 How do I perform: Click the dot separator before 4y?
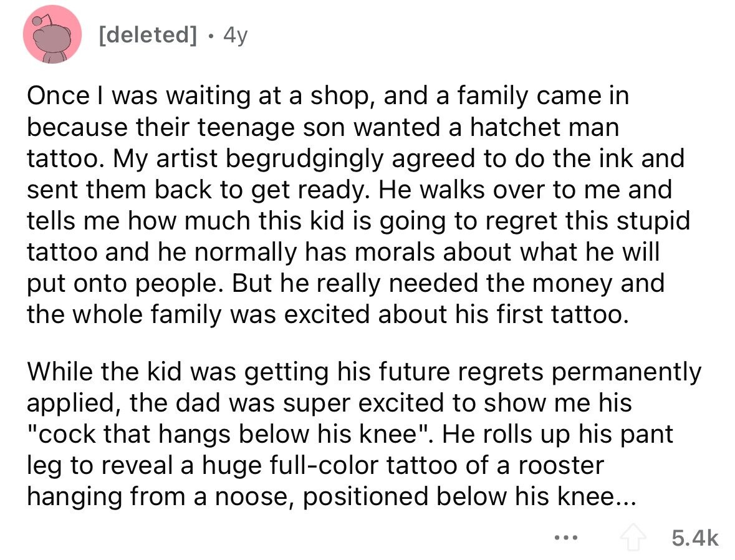pos(210,36)
